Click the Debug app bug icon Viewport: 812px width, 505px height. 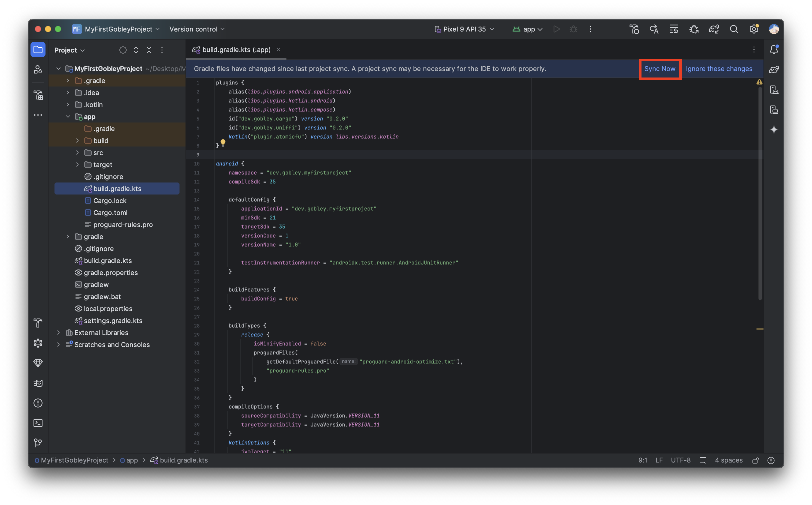tap(573, 29)
